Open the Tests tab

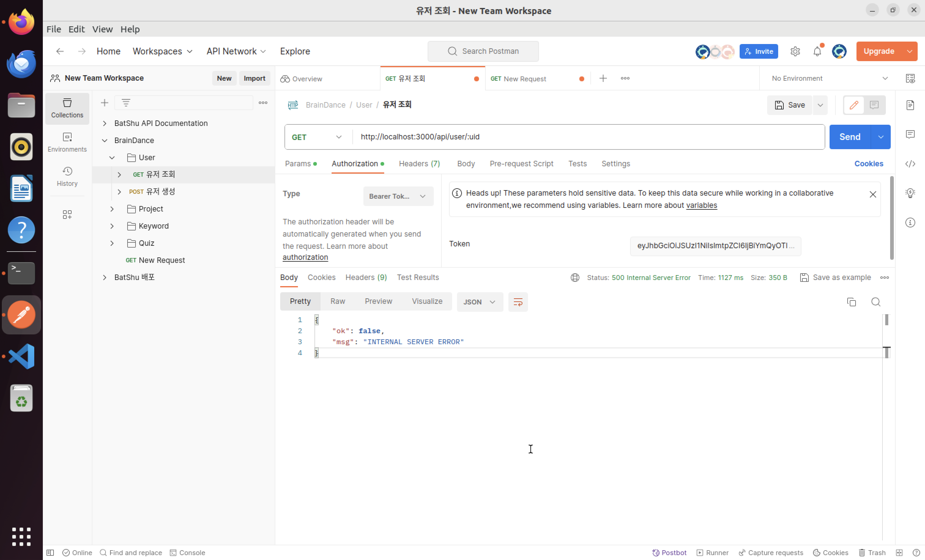(x=577, y=164)
